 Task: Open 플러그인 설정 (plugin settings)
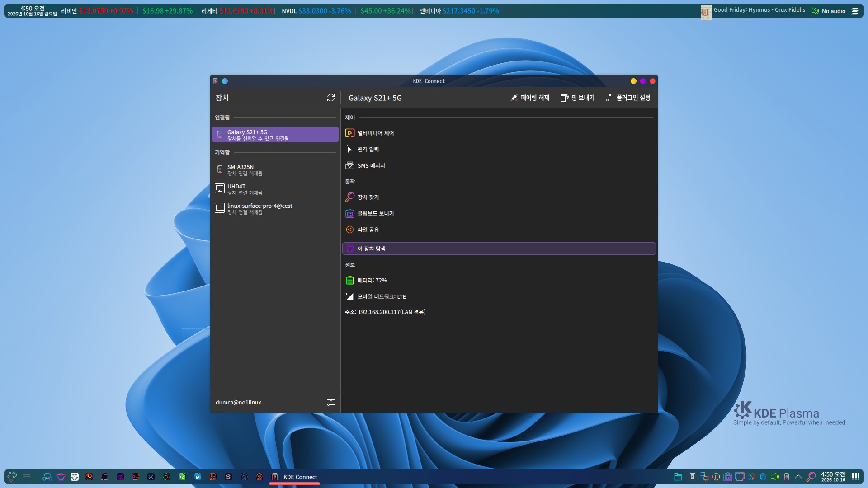point(628,98)
